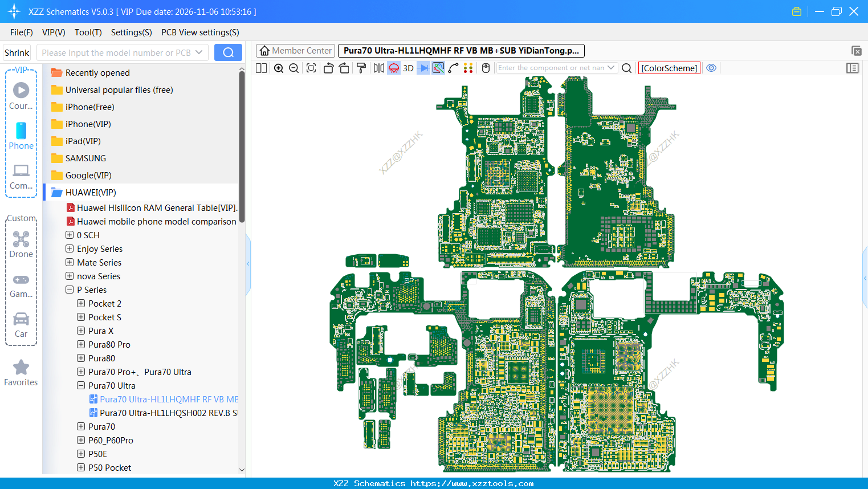The height and width of the screenshot is (489, 868).
Task: Open the VIP(V) menu
Action: tap(54, 32)
